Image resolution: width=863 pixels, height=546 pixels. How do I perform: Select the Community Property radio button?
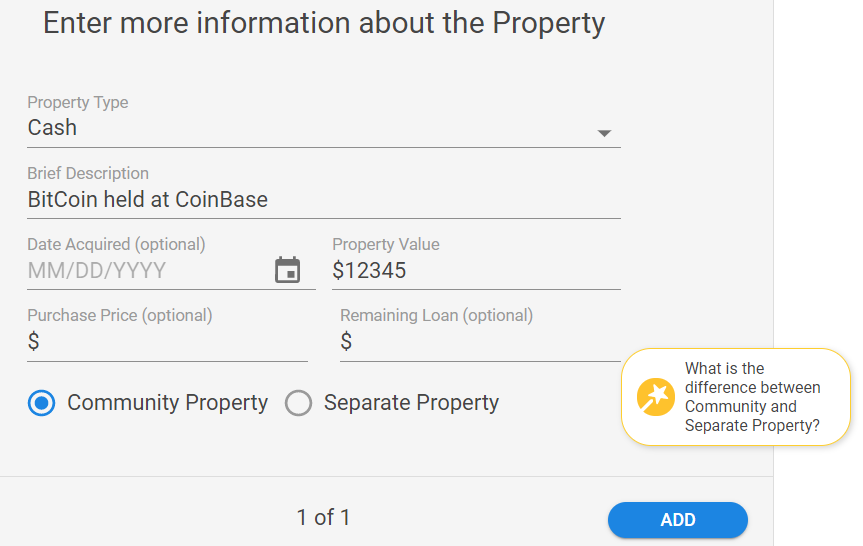[x=41, y=403]
